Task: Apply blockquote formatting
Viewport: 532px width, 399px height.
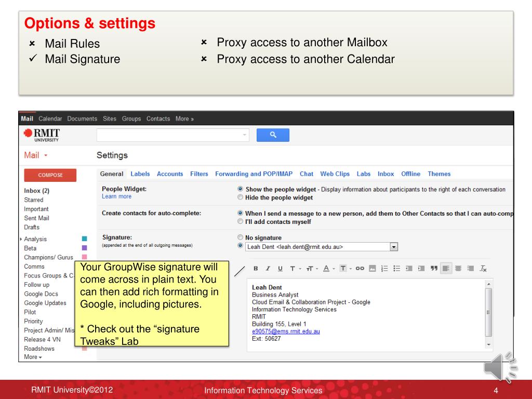Action: pos(434,269)
